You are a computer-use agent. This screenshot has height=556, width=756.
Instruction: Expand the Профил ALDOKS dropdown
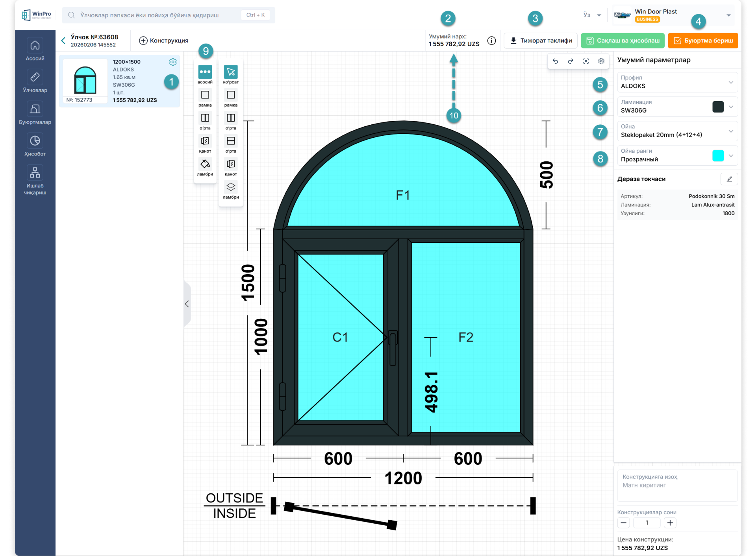(677, 82)
